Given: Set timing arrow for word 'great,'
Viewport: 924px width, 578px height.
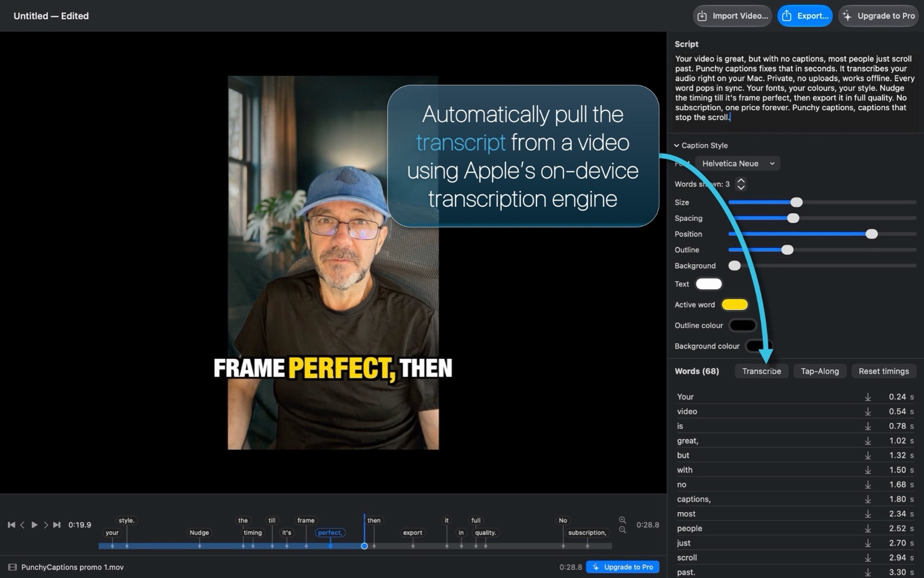Looking at the screenshot, I should (x=867, y=440).
